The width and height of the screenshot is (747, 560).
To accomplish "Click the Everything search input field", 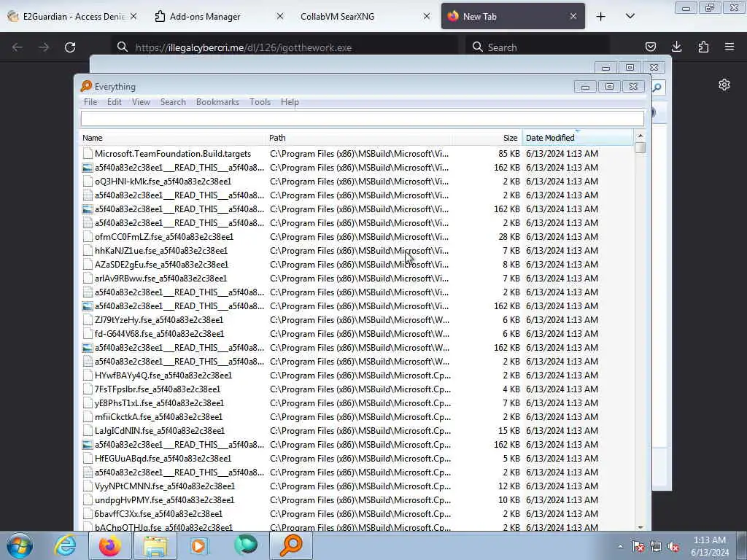I will [x=362, y=118].
